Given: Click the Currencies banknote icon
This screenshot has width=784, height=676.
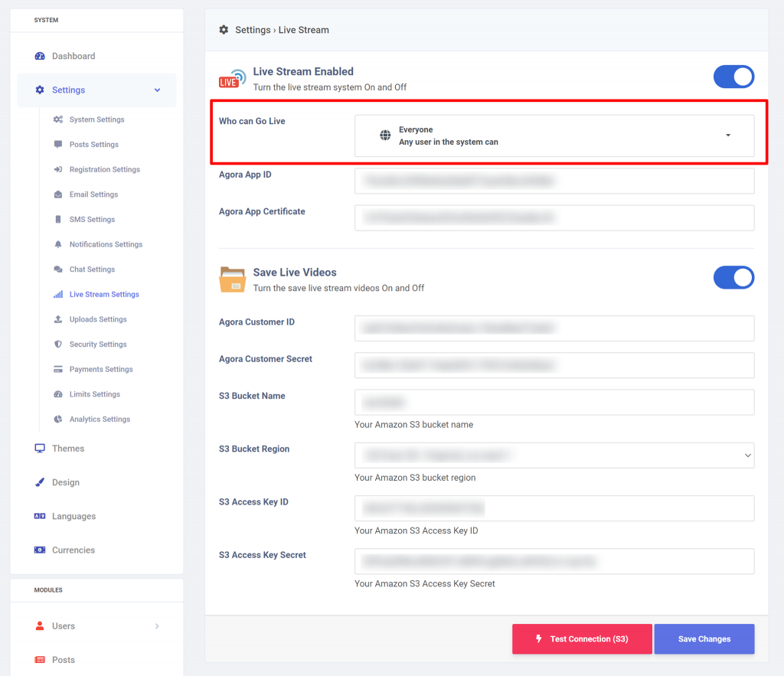Looking at the screenshot, I should coord(40,550).
